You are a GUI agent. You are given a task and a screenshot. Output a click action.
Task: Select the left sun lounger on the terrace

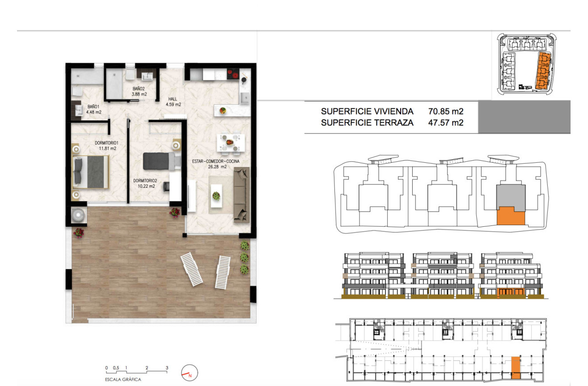[x=191, y=268]
